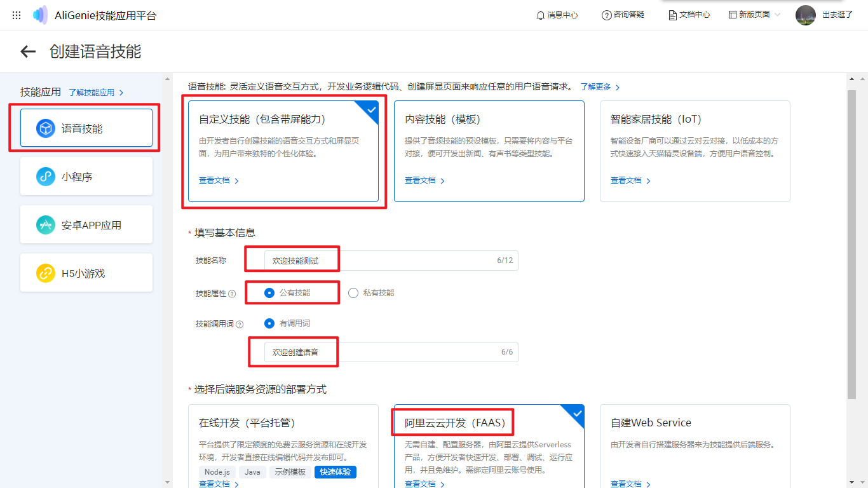Choose the 内容技能（模板）card
Screen dimensions: 868x488
click(489, 151)
